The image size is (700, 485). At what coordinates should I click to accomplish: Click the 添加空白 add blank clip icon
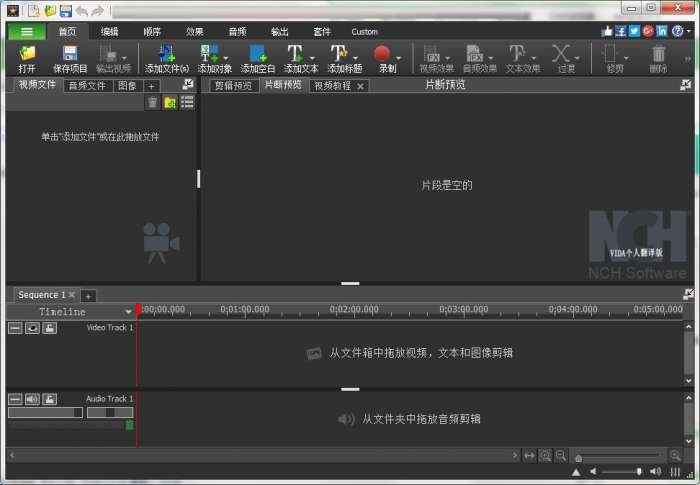pyautogui.click(x=257, y=53)
